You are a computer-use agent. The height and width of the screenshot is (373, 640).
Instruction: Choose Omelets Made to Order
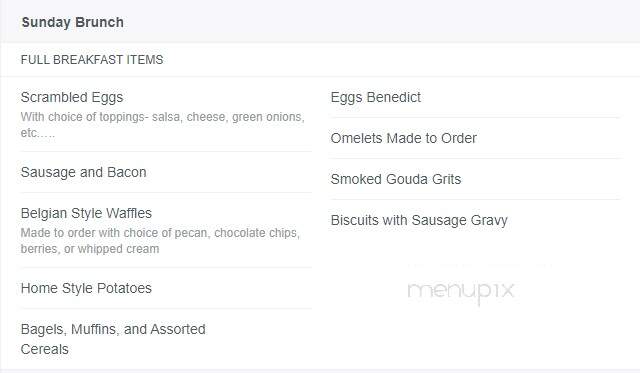click(404, 138)
